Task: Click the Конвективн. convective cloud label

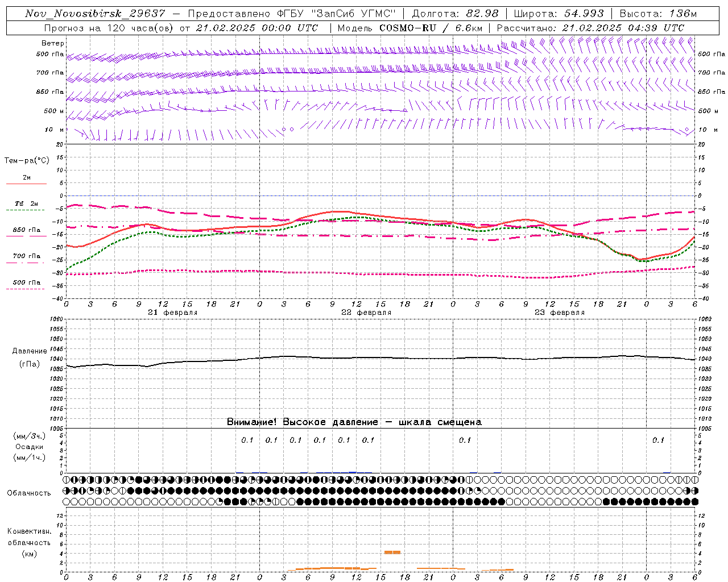Action: (30, 531)
